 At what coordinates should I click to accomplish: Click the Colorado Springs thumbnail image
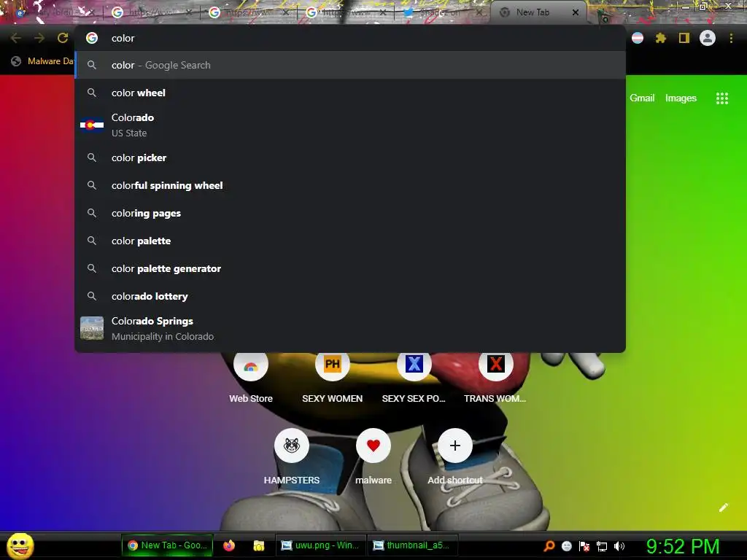(x=92, y=329)
